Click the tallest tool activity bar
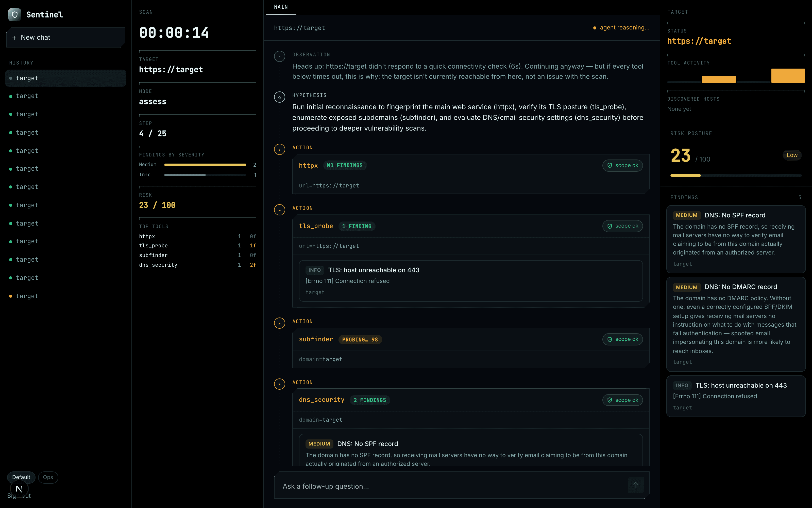The image size is (812, 508). click(x=788, y=76)
